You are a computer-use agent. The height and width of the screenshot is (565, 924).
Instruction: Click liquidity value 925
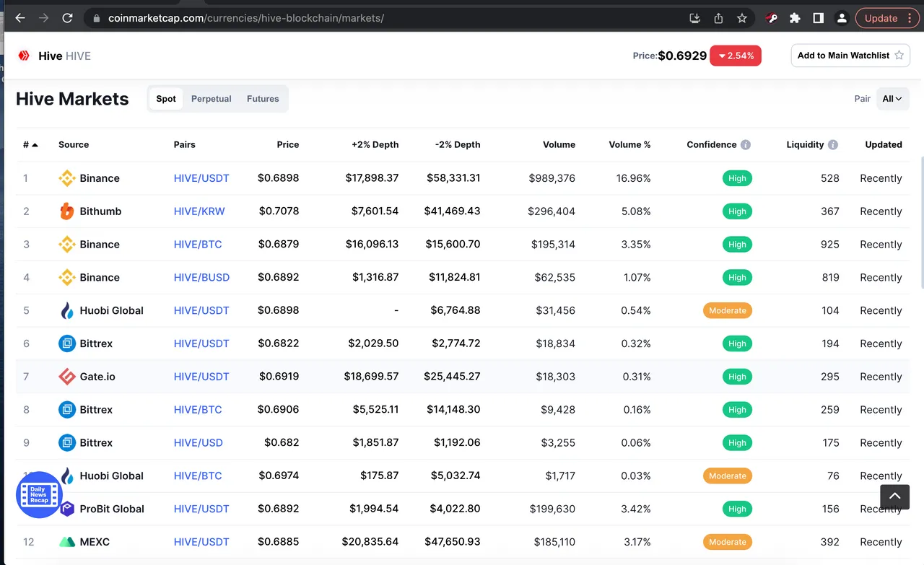pyautogui.click(x=830, y=245)
